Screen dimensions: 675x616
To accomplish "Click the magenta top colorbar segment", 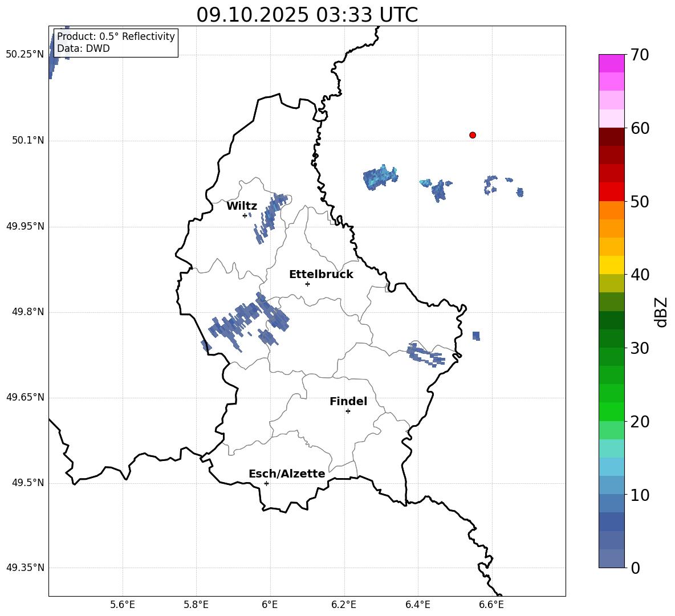I will tap(611, 63).
